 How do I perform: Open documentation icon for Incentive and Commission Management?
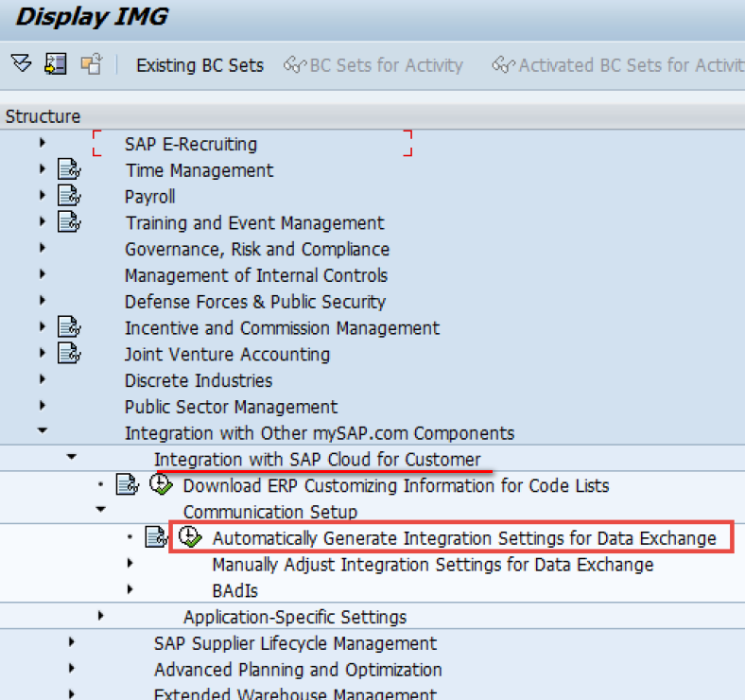click(69, 327)
